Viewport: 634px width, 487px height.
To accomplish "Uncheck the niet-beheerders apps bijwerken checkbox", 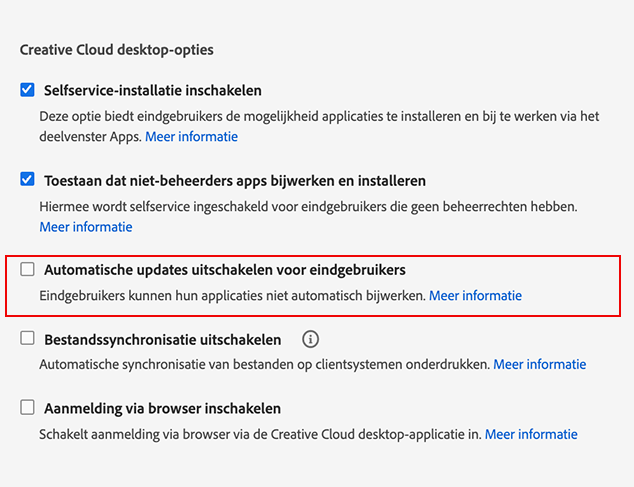I will [x=28, y=181].
